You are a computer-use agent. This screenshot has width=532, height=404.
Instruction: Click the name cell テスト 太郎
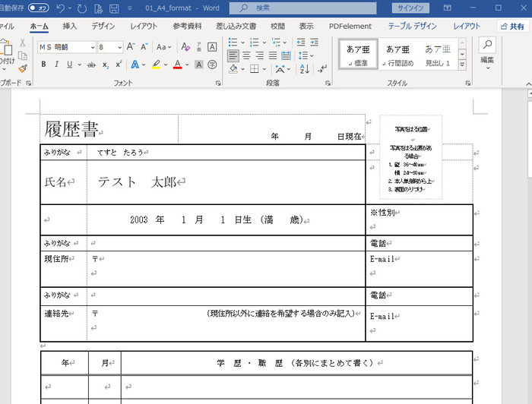[x=226, y=182]
